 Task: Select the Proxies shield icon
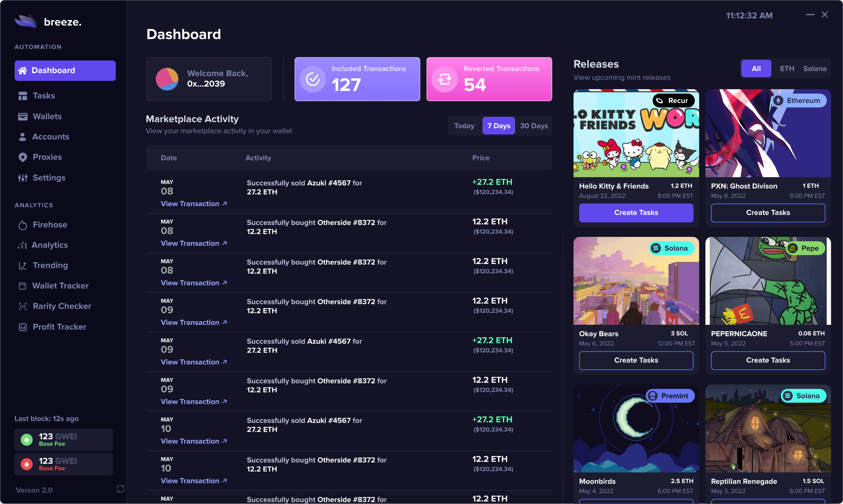23,157
